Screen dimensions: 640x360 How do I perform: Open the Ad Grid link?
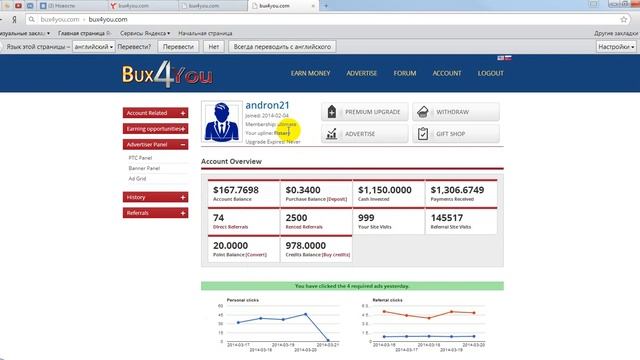pos(137,179)
